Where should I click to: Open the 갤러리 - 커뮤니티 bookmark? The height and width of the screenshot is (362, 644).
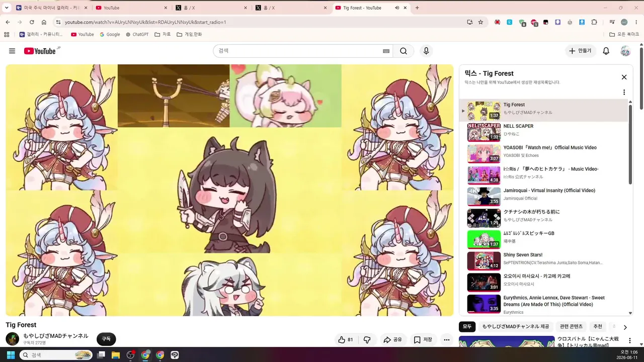pos(41,34)
